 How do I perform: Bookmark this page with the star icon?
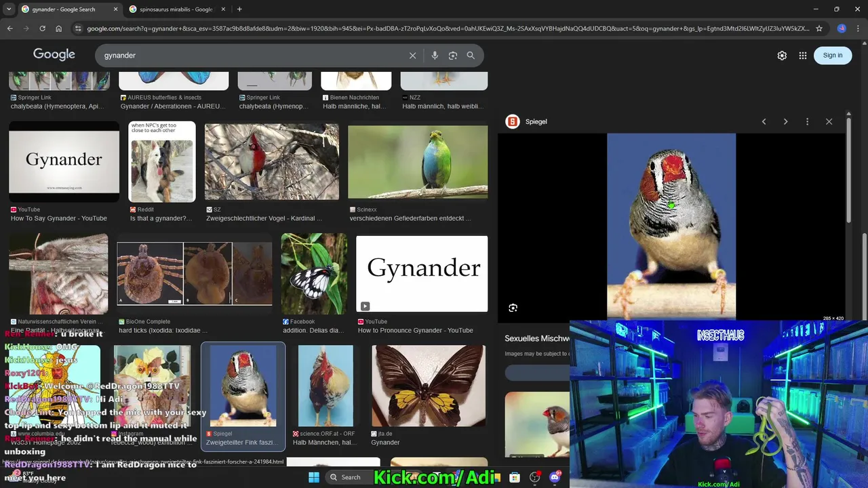tap(819, 28)
